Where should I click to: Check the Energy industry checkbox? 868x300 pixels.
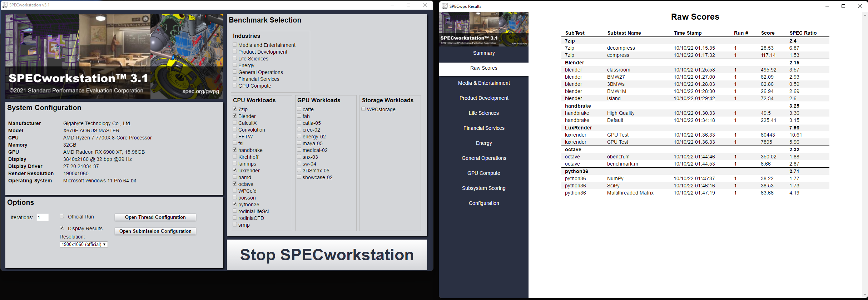[235, 65]
